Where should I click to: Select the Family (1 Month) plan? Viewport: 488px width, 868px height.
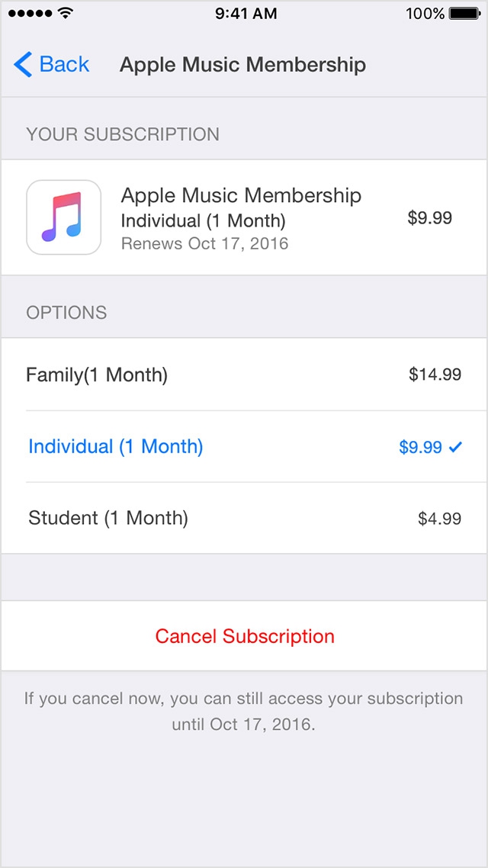click(97, 375)
